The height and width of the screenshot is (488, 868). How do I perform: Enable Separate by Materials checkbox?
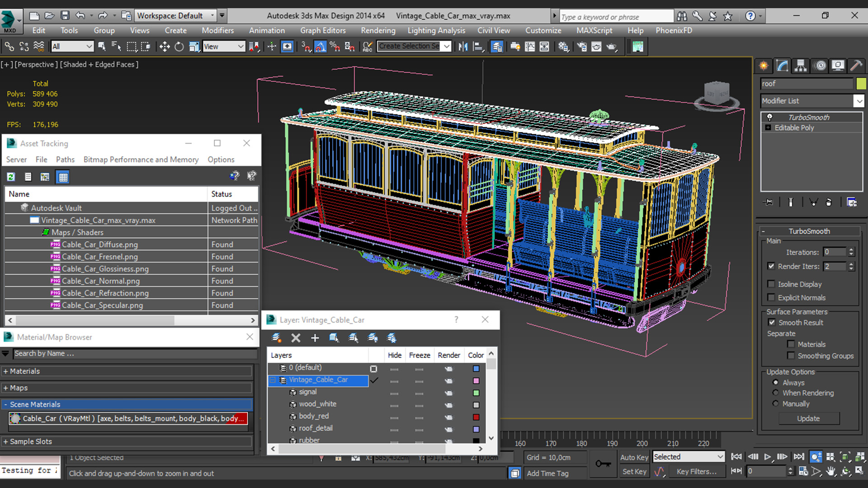click(791, 344)
